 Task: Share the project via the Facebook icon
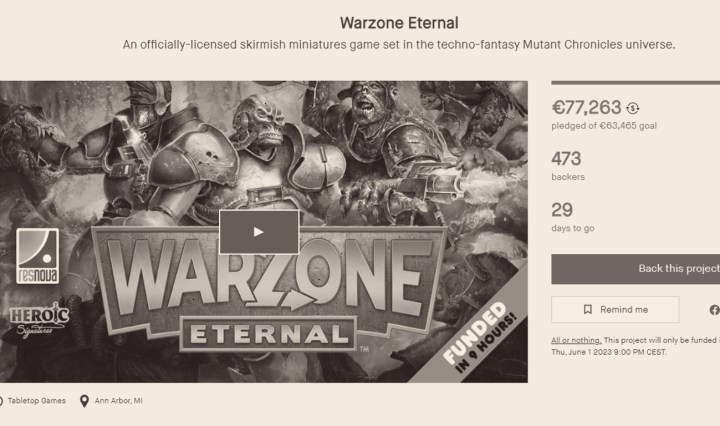pos(713,310)
